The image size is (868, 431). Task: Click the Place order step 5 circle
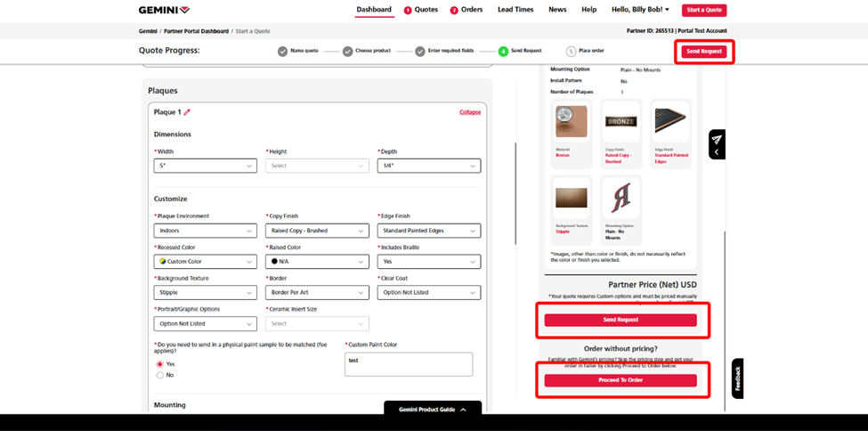pyautogui.click(x=571, y=52)
